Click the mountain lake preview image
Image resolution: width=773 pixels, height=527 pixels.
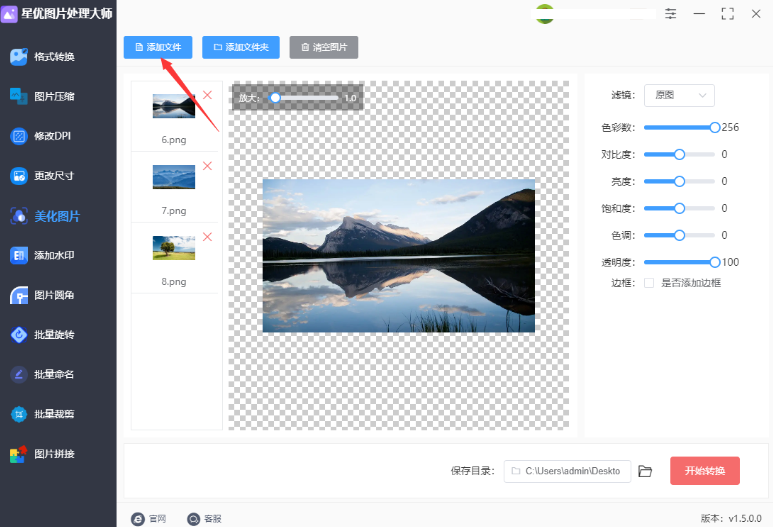pyautogui.click(x=398, y=255)
